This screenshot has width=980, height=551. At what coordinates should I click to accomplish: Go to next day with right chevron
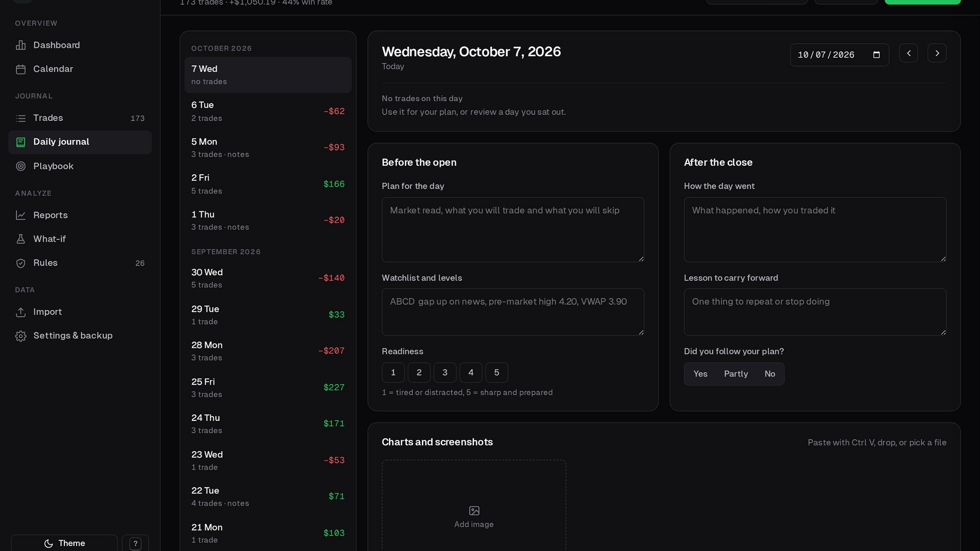tap(937, 53)
